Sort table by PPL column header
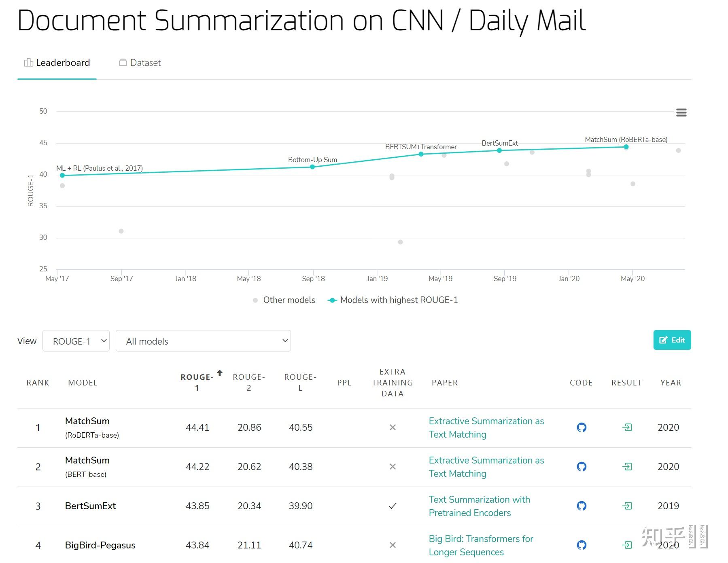Screen dimensions: 728x563 coord(344,383)
